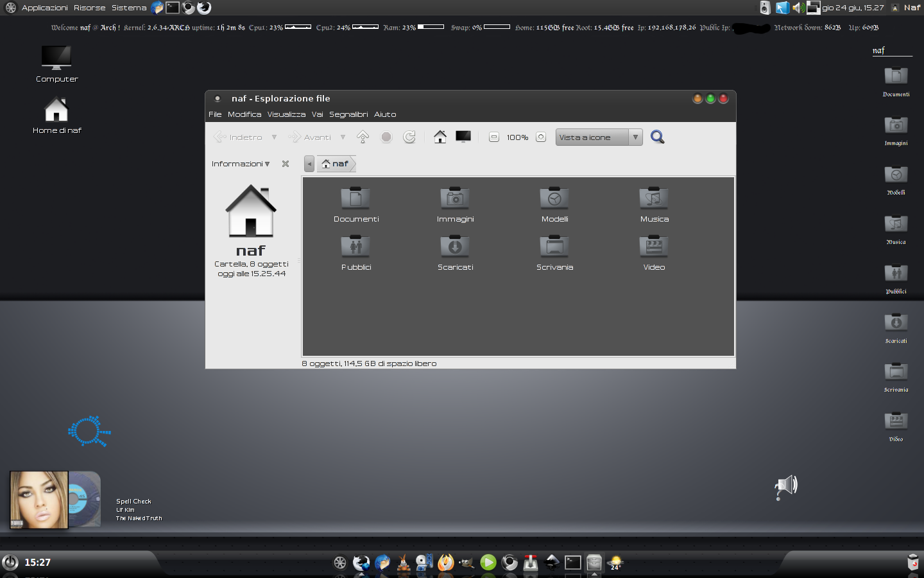The image size is (924, 578).
Task: Open the Visualizza menu
Action: [286, 114]
